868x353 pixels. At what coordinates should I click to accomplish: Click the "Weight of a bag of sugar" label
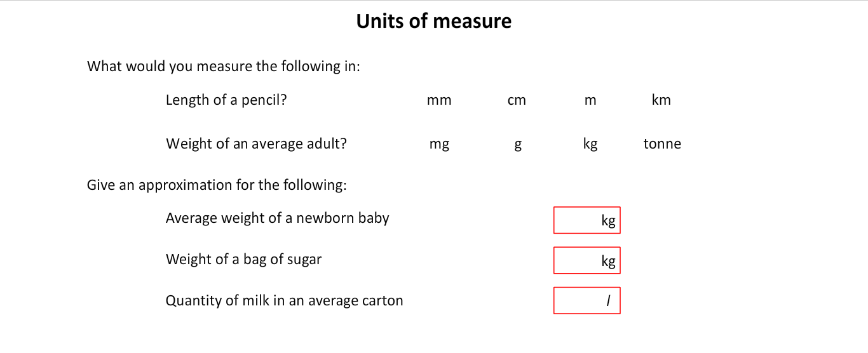click(243, 259)
